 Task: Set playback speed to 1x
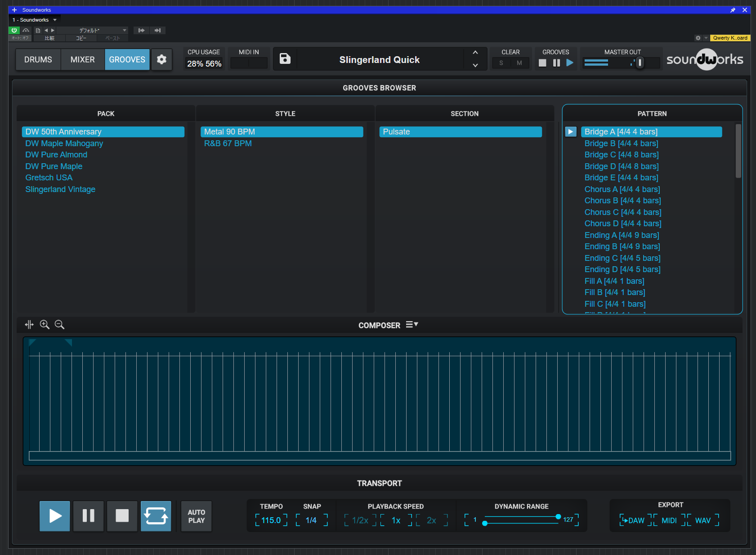[x=396, y=520]
